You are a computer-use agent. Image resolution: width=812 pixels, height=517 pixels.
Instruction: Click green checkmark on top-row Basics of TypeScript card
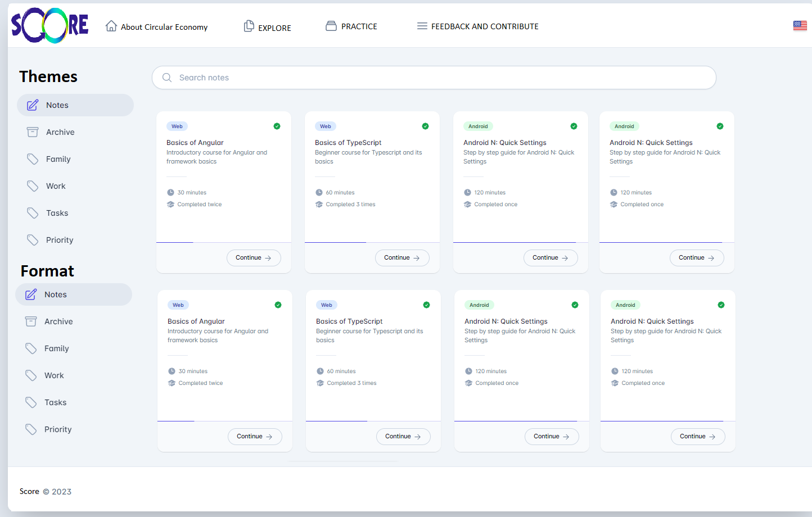coord(425,126)
